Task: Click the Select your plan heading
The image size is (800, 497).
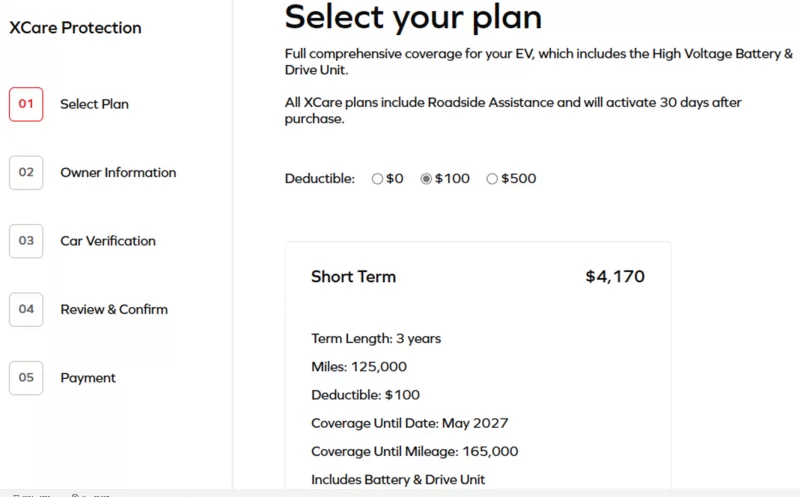Action: [x=413, y=17]
